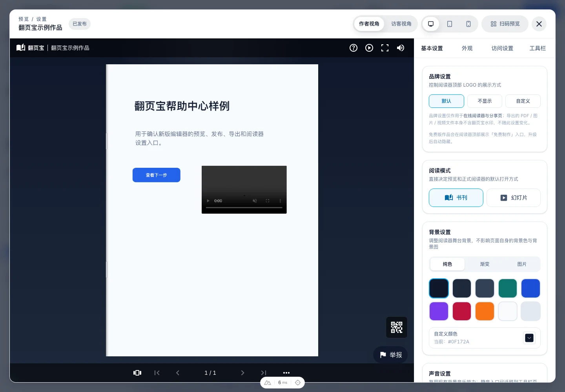Go to the next page

click(242, 373)
